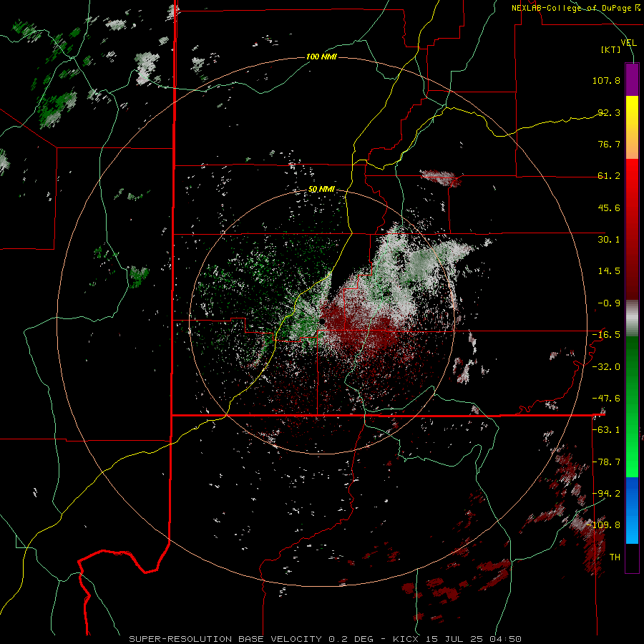The width and height of the screenshot is (644, 644).
Task: Click the 30.1 velocity scale value
Action: [x=609, y=240]
